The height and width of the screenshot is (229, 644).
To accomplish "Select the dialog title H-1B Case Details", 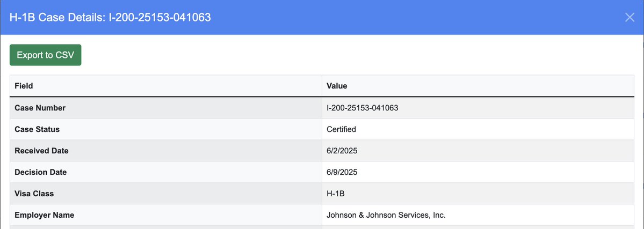I will [110, 17].
